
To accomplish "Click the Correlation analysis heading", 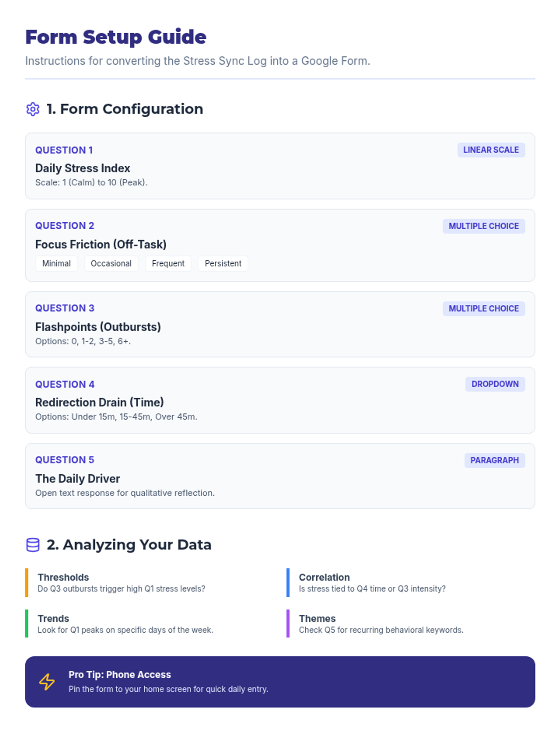I will (x=324, y=577).
